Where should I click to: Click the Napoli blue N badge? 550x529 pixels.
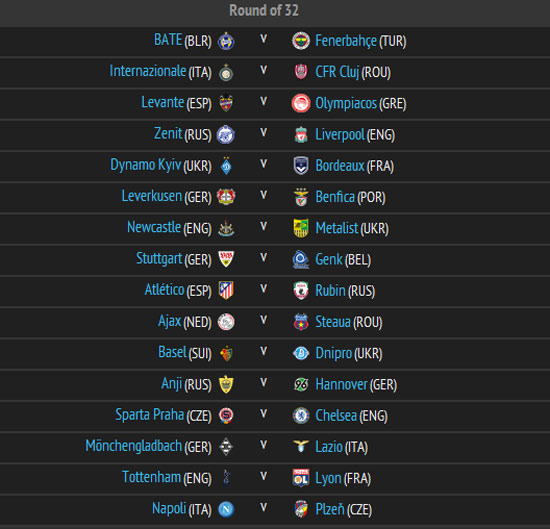[x=226, y=509]
